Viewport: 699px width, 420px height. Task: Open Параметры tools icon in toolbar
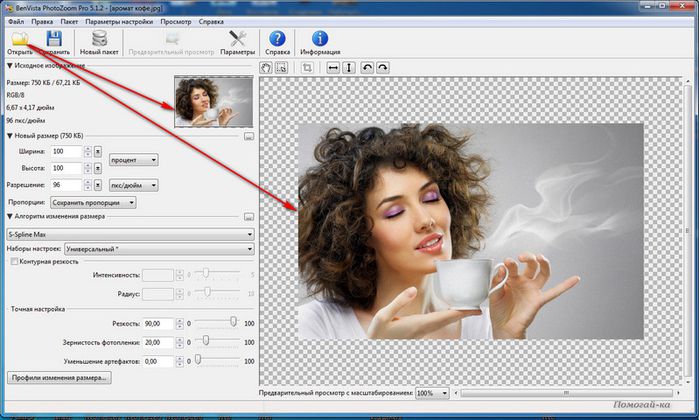[237, 43]
